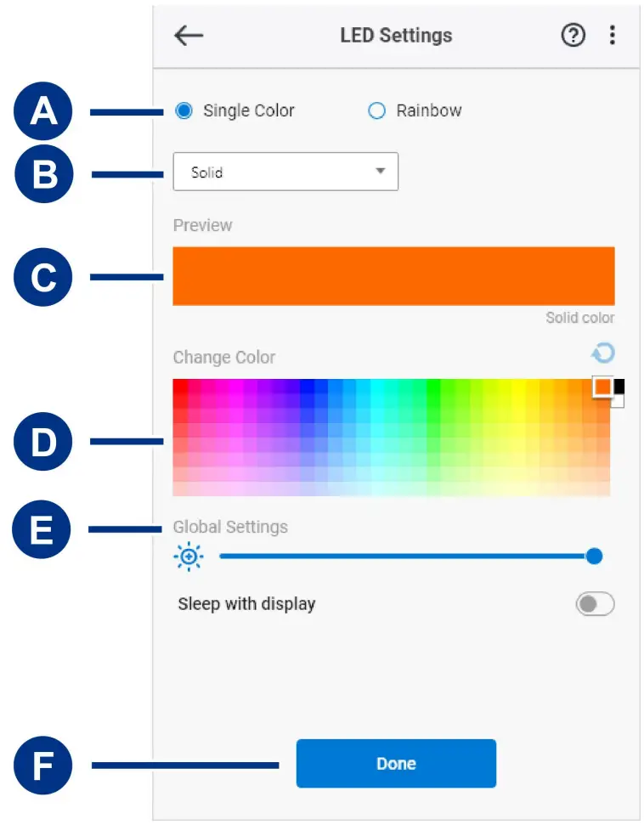The width and height of the screenshot is (644, 825).
Task: Reset color with the circular arrow icon
Action: [603, 353]
